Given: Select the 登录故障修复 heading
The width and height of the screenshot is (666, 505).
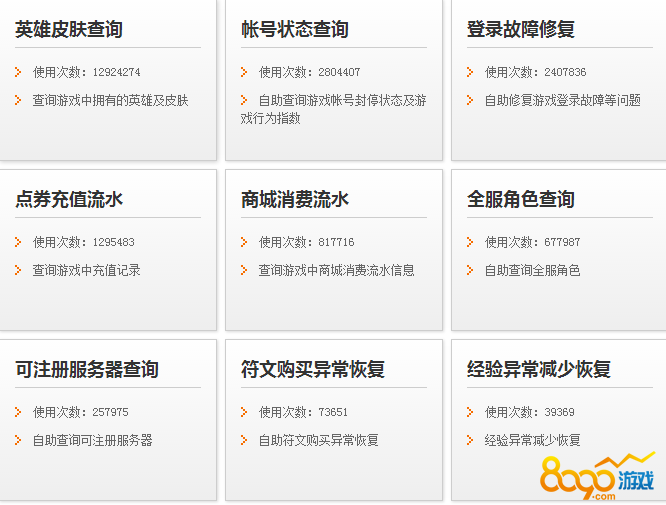Looking at the screenshot, I should (521, 30).
